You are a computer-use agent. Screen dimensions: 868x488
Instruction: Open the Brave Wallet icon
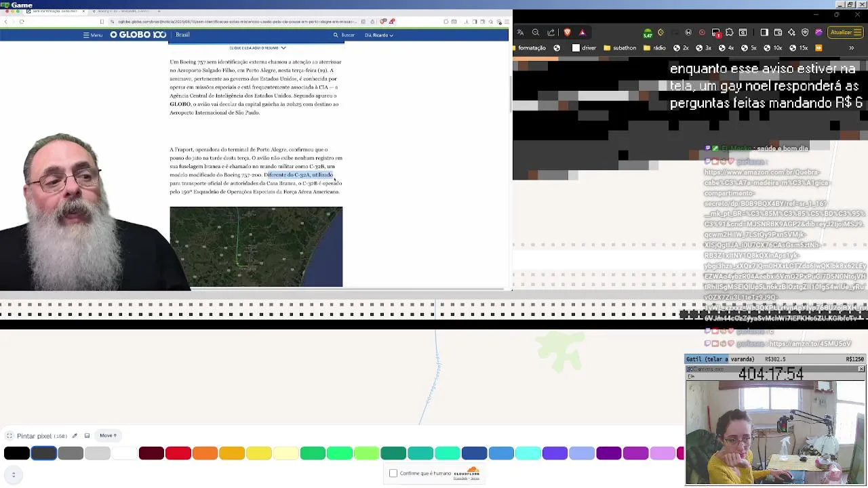[x=778, y=32]
